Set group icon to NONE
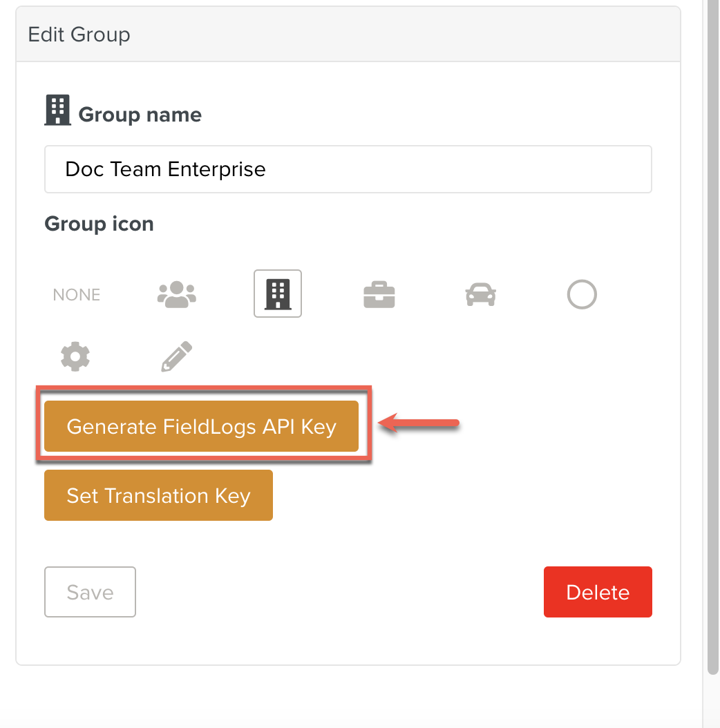The width and height of the screenshot is (720, 728). point(77,295)
